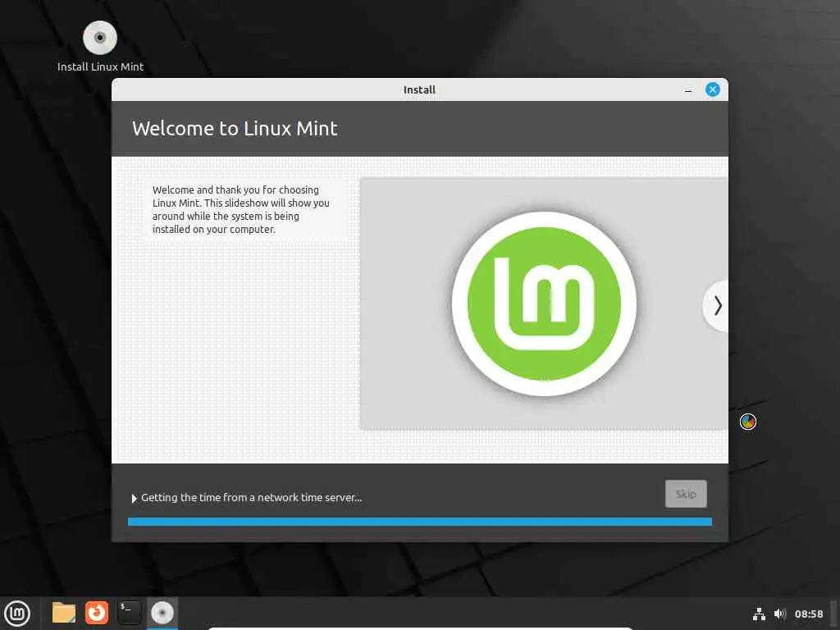Click the installation progress bar

[x=420, y=522]
